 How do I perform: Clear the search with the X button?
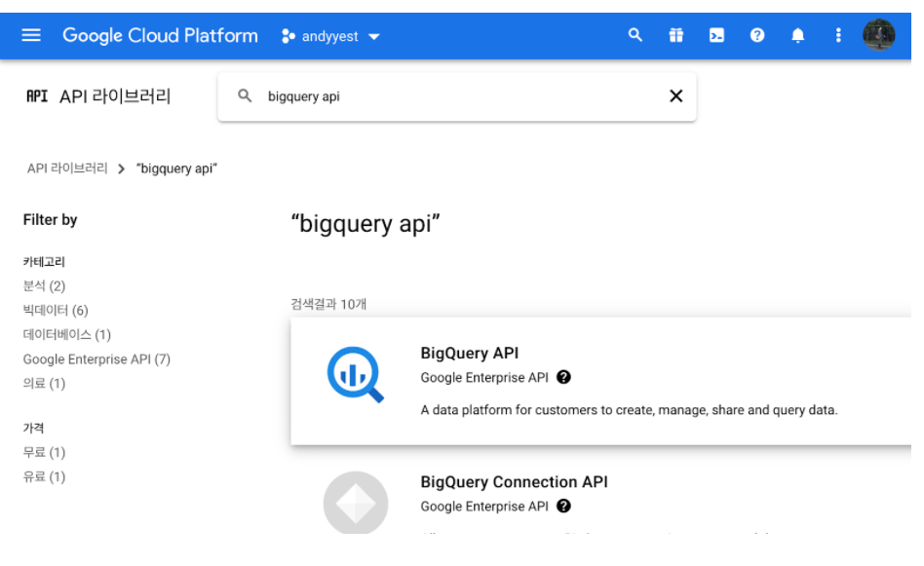(675, 96)
